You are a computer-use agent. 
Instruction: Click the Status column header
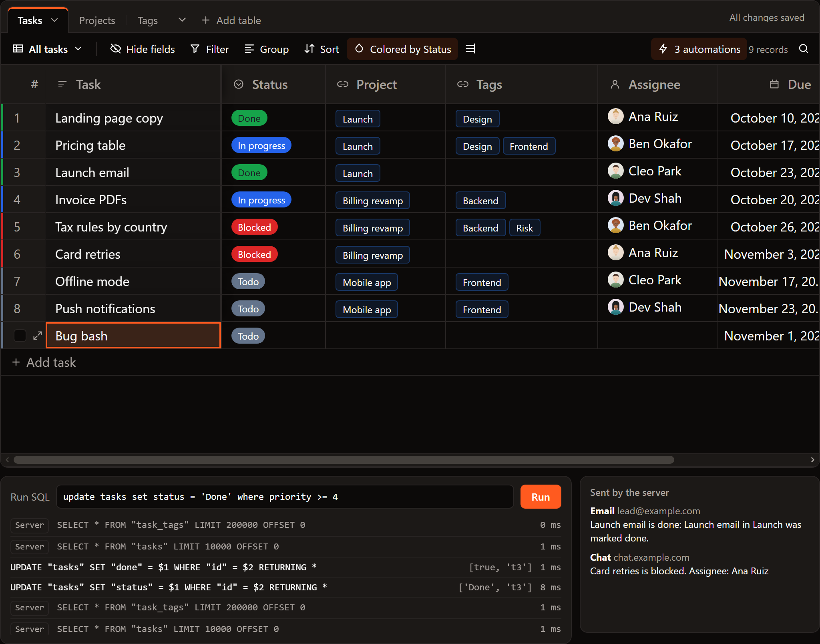point(273,85)
